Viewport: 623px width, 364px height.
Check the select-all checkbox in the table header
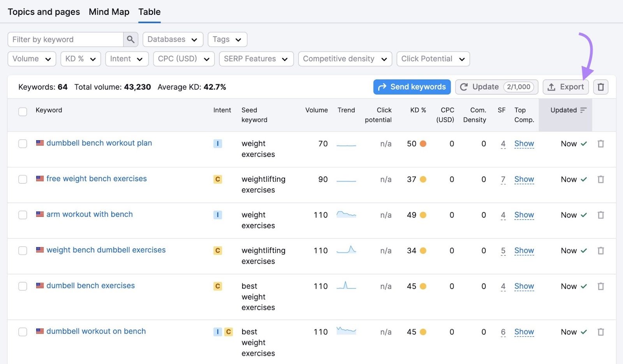click(x=23, y=111)
